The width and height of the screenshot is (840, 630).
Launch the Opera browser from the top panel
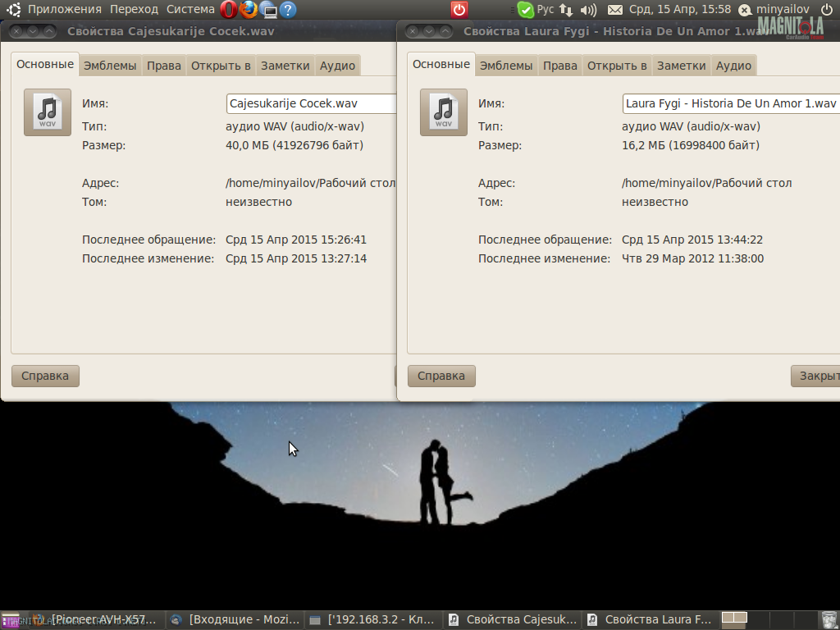click(x=229, y=10)
